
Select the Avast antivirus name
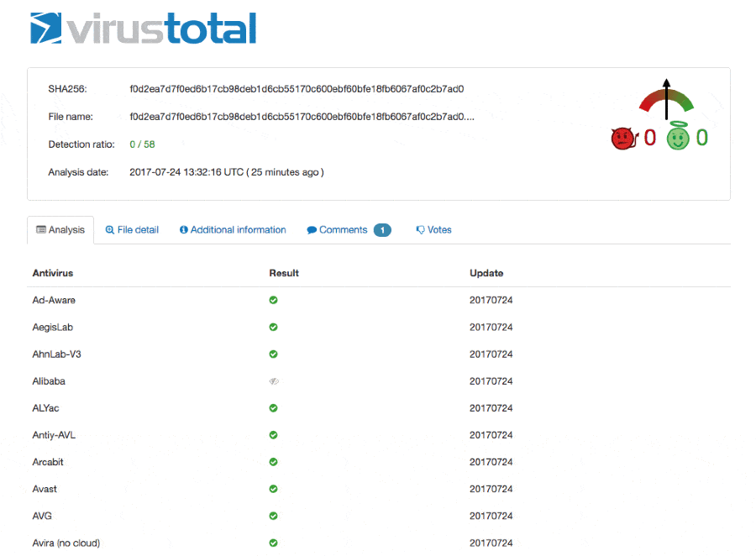tap(45, 489)
